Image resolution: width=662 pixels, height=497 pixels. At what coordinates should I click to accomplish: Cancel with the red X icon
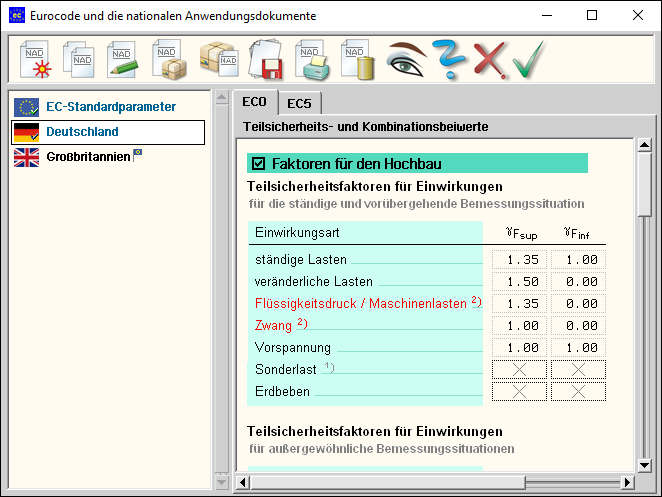coord(489,59)
